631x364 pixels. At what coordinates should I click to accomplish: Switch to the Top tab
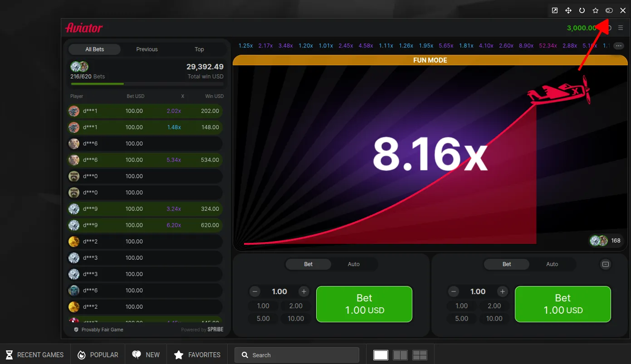(199, 49)
